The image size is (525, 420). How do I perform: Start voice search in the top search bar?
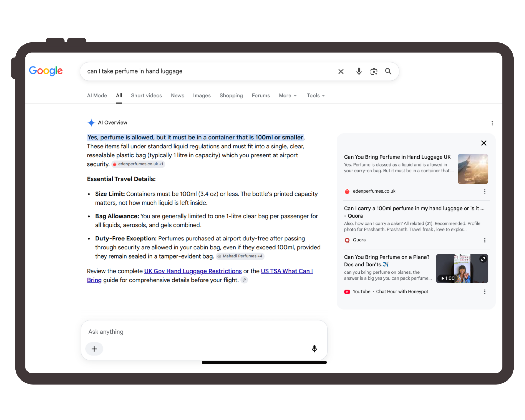coord(359,71)
